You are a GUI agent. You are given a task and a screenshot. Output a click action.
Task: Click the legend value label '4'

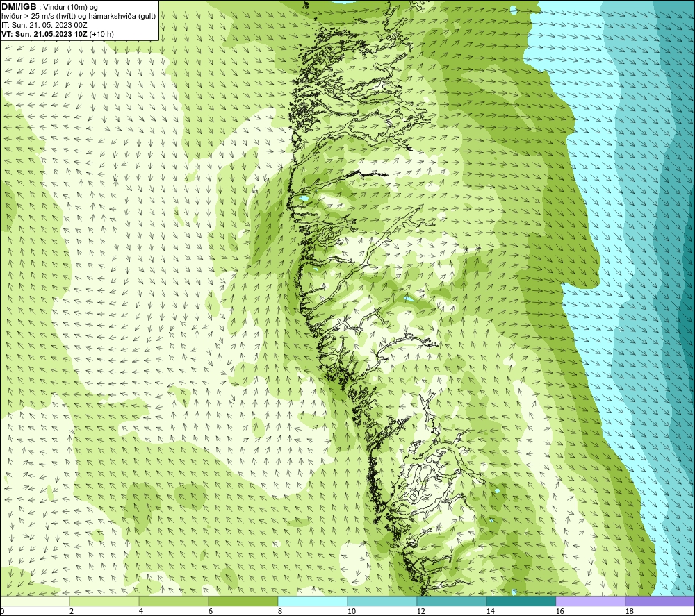click(141, 611)
